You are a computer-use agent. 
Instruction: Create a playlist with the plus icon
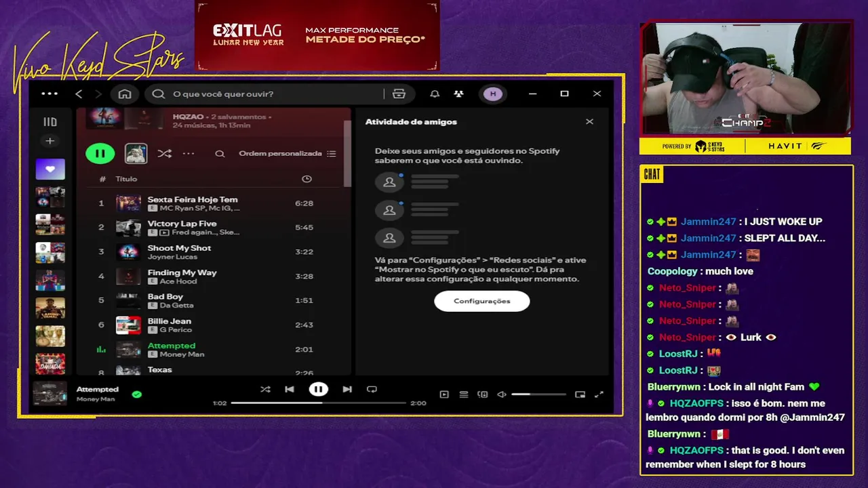pyautogui.click(x=50, y=141)
